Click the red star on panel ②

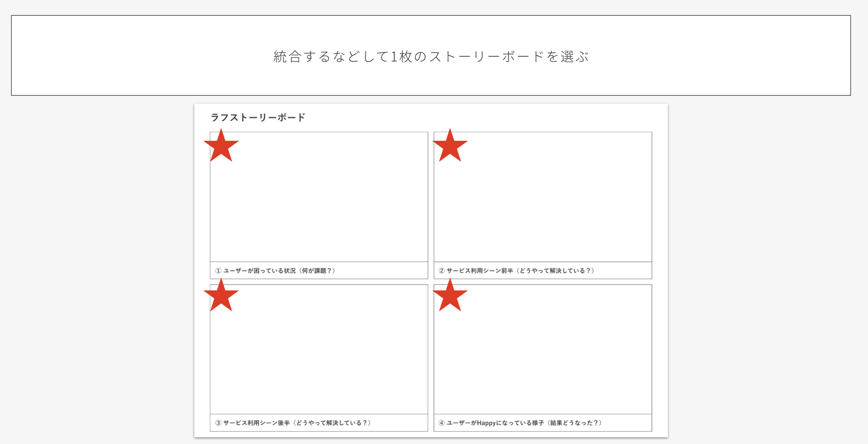click(x=450, y=147)
